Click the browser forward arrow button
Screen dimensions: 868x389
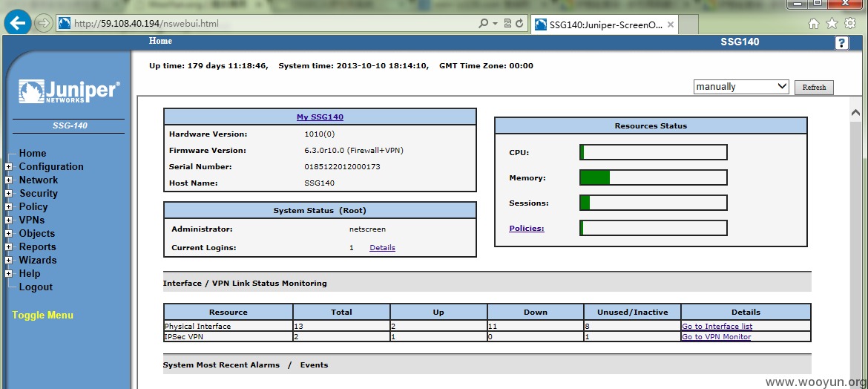pyautogui.click(x=43, y=23)
